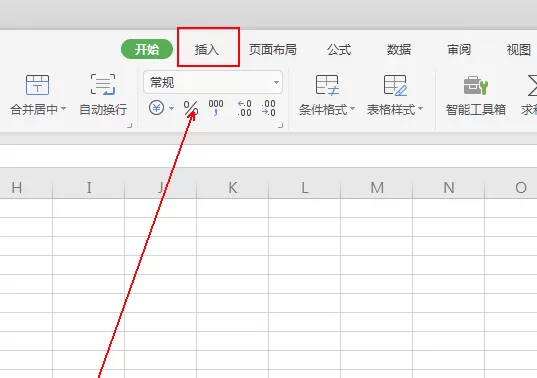Apply percent style format
The height and width of the screenshot is (378, 537).
[x=190, y=108]
